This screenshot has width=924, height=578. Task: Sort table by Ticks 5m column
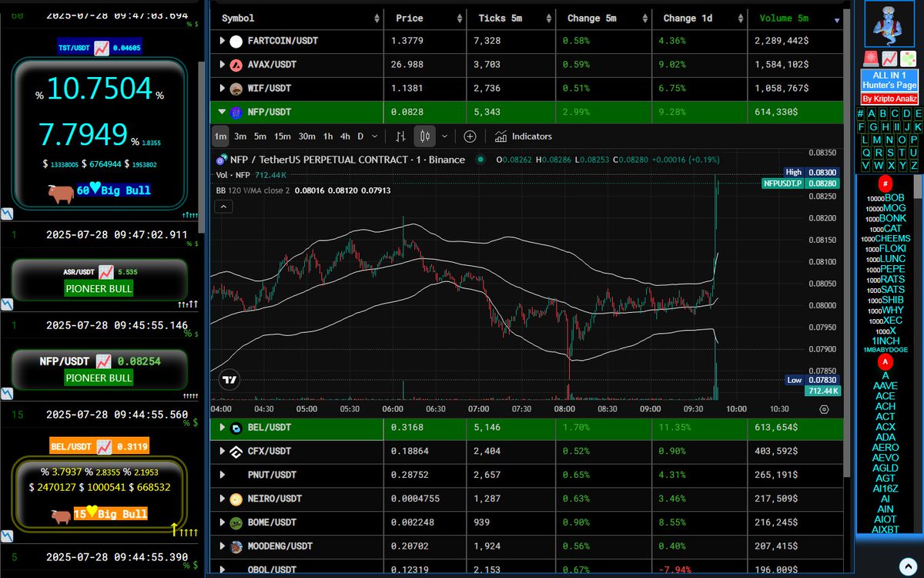[x=511, y=18]
